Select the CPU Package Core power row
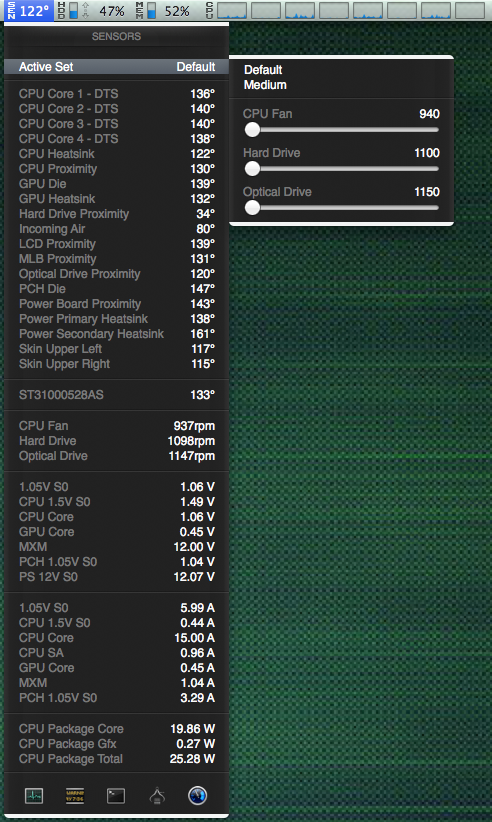The height and width of the screenshot is (822, 492). tap(116, 729)
